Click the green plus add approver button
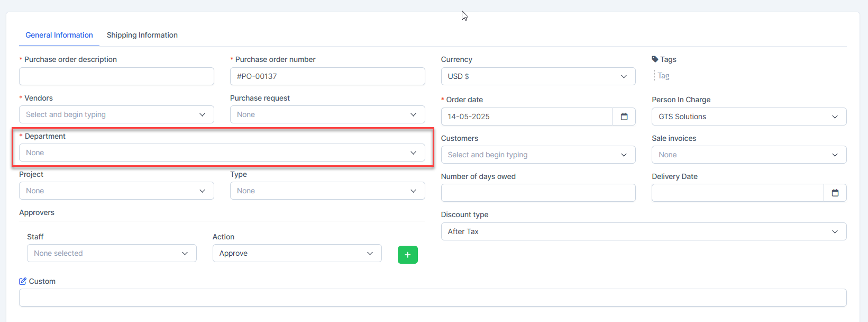Screen dimensions: 868x322 pos(407,255)
